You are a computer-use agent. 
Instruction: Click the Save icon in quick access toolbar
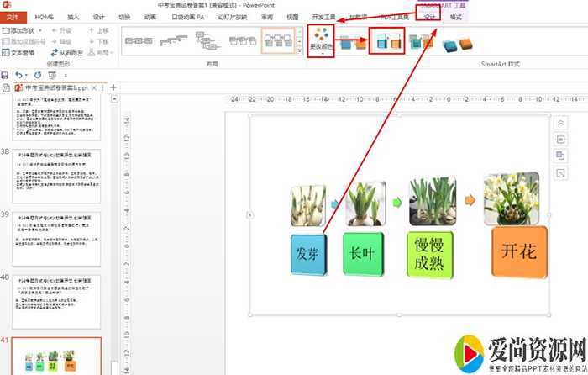[5, 75]
